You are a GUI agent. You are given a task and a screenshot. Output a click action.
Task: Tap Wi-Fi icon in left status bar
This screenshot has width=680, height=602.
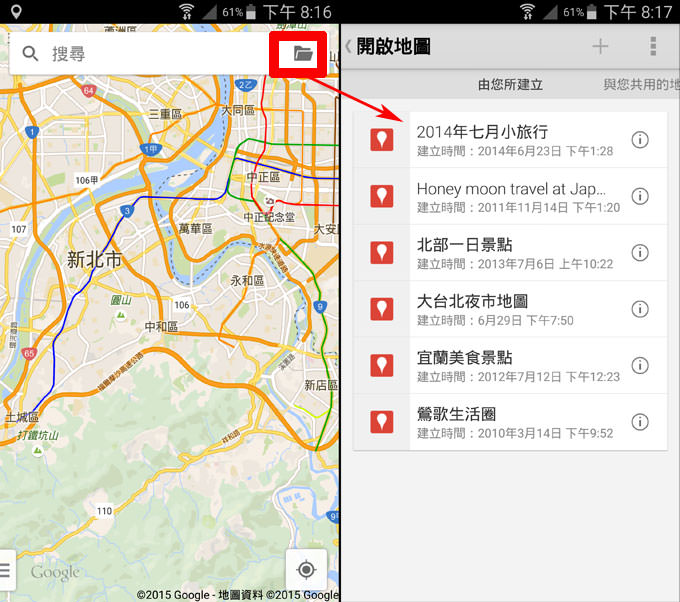(x=186, y=12)
